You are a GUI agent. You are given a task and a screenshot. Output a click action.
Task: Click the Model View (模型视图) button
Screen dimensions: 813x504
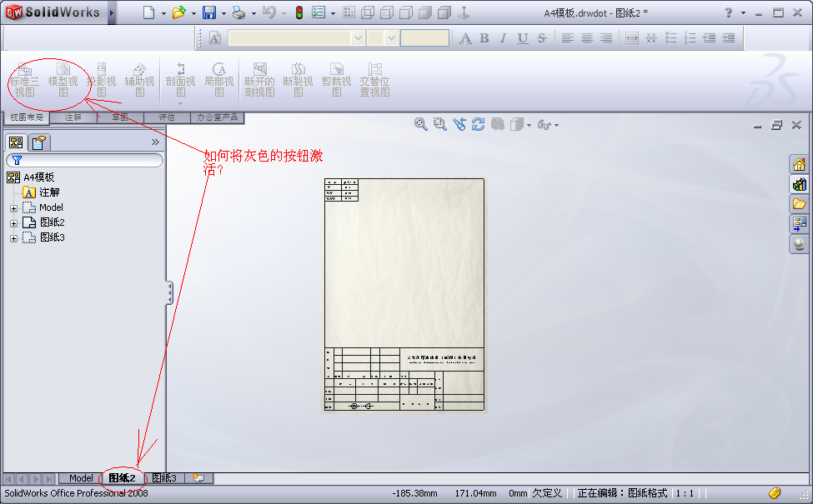[x=63, y=80]
